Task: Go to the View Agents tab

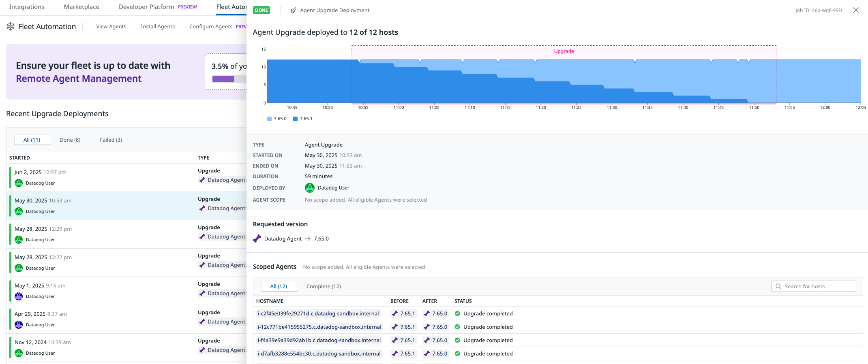Action: (111, 26)
